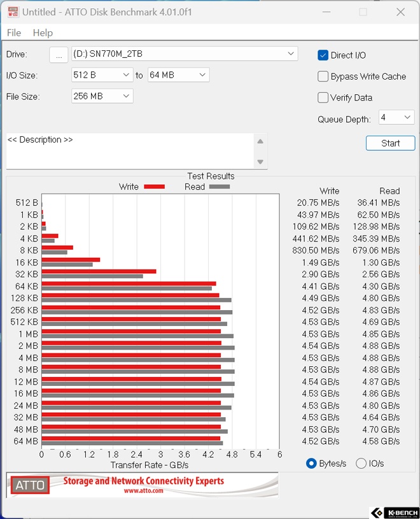Open the Queue Depth dropdown
The image size is (420, 519).
point(396,117)
